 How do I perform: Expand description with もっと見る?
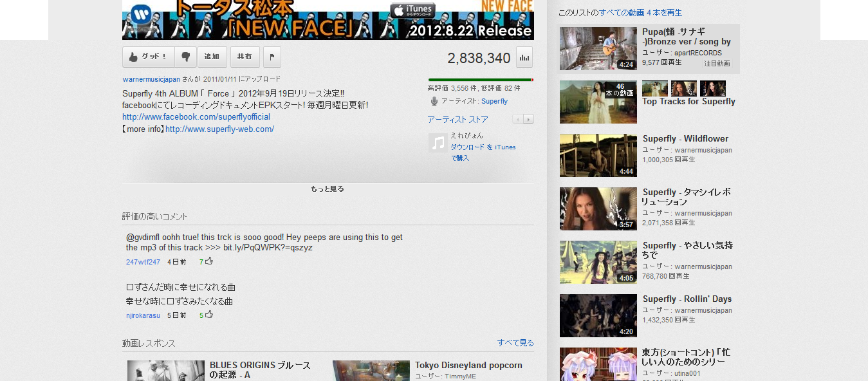(x=328, y=189)
